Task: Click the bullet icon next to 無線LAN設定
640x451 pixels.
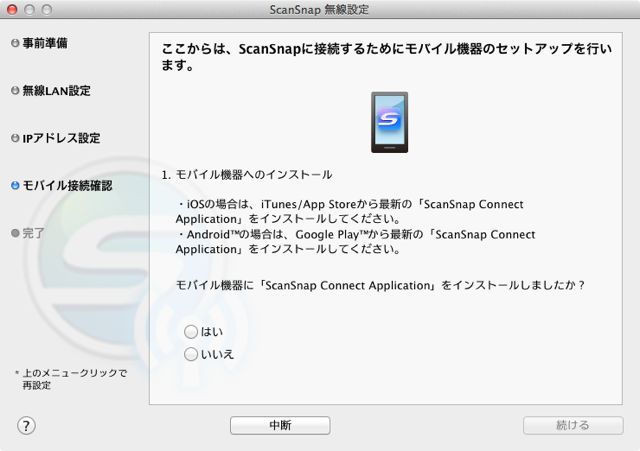Action: click(x=15, y=91)
